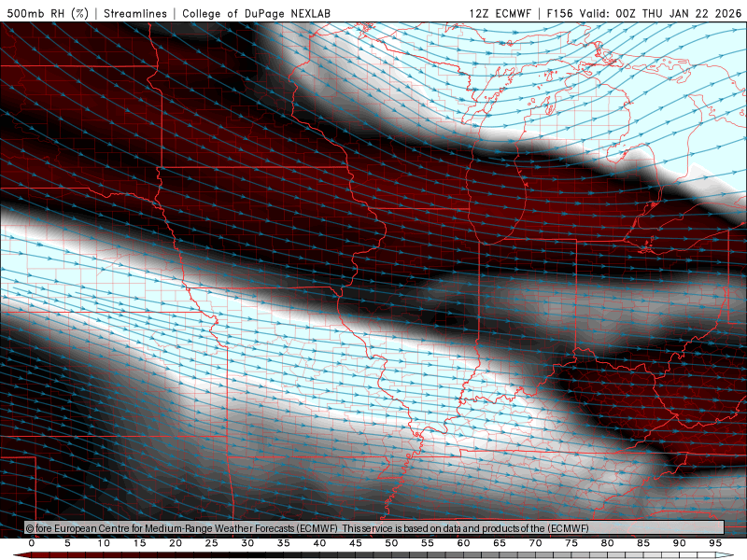
Task: Click the 'F156' forecast hour text
Action: coord(559,13)
